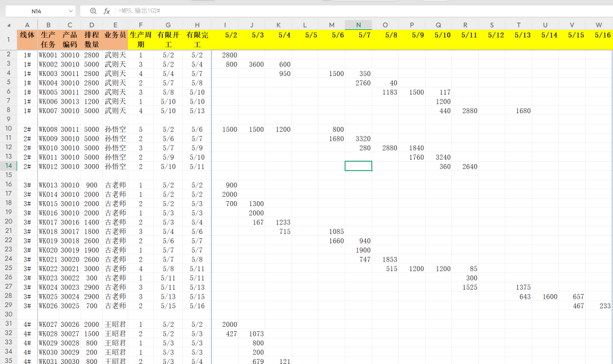This screenshot has height=364, width=613.
Task: Click the 有限开工 header cell
Action: tap(168, 40)
